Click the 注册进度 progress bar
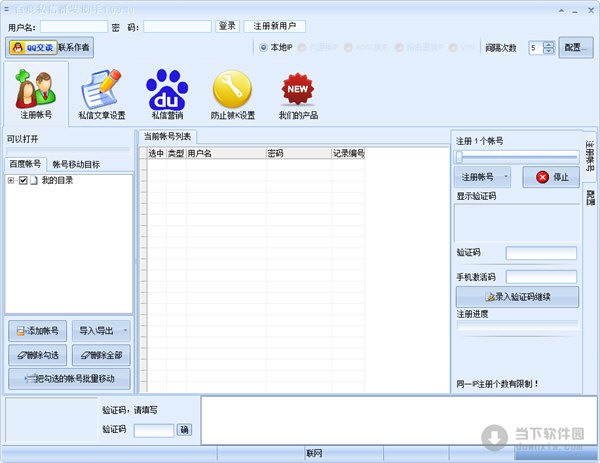This screenshot has height=463, width=600. pos(517,325)
